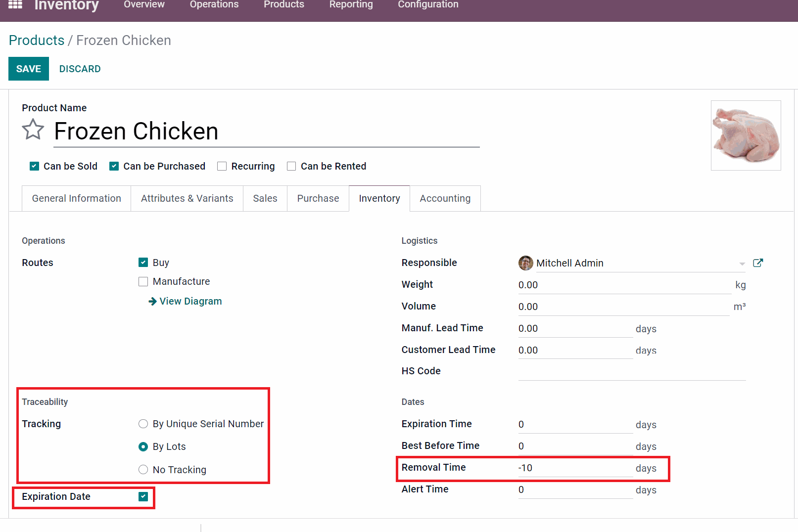Viewport: 798px width, 532px height.
Task: Switch to the Attributes & Variants tab
Action: [x=187, y=198]
